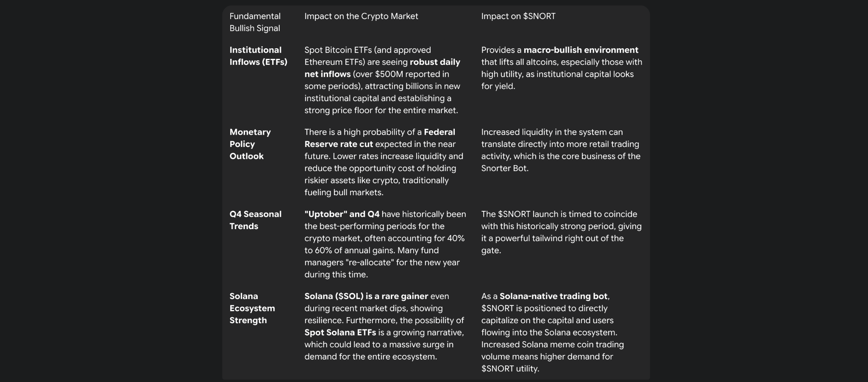The width and height of the screenshot is (868, 382).
Task: Click the bold '"Uptober" and Q4' text
Action: pos(342,214)
